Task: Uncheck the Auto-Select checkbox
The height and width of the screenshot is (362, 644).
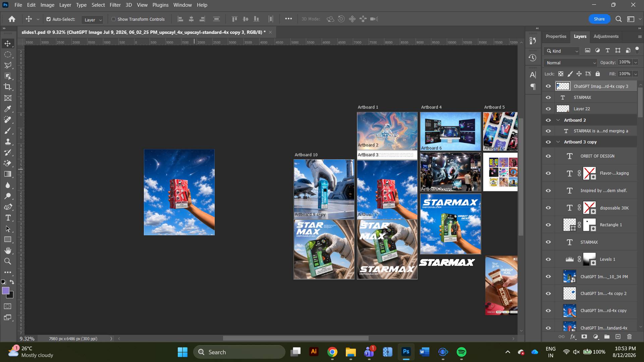Action: pos(49,19)
